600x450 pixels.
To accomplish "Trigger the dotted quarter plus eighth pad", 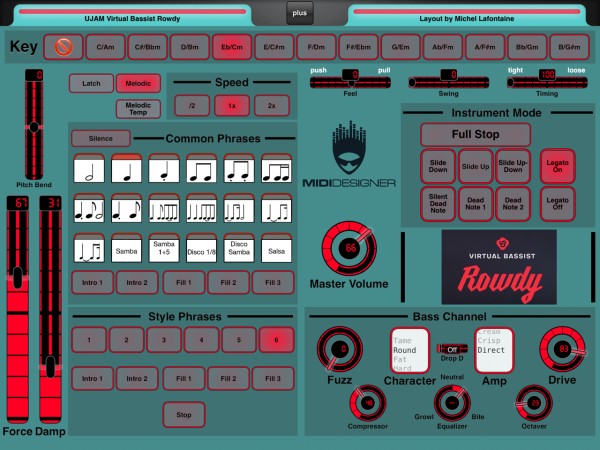I will pos(126,209).
